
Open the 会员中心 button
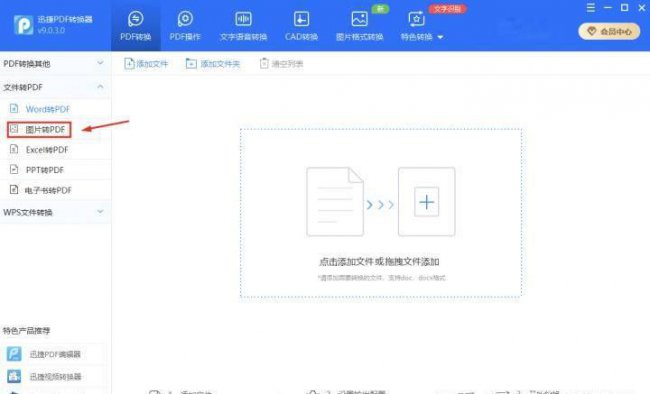[609, 32]
